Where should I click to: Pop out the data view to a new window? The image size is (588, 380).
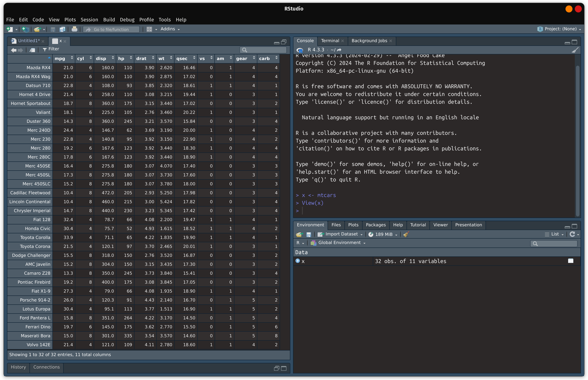[32, 50]
